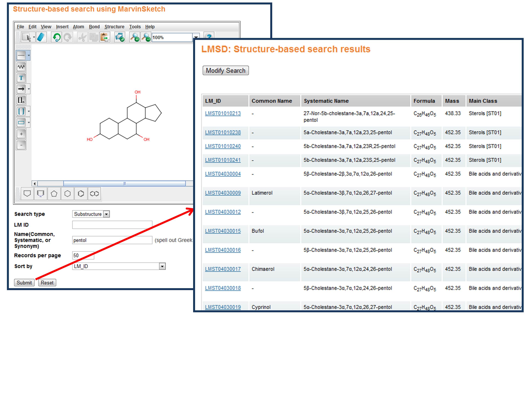Expand the single bond type arrow
Image resolution: width=532 pixels, height=399 pixels.
(29, 56)
